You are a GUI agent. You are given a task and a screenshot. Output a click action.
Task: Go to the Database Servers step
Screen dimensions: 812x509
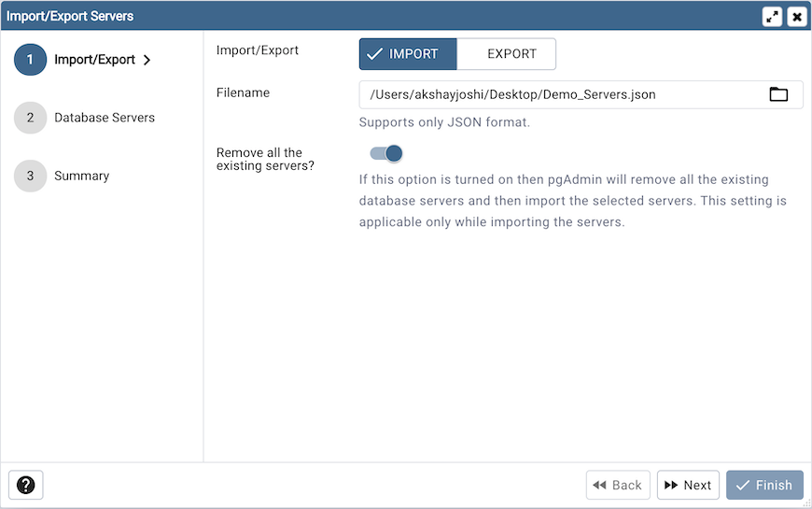[x=105, y=118]
